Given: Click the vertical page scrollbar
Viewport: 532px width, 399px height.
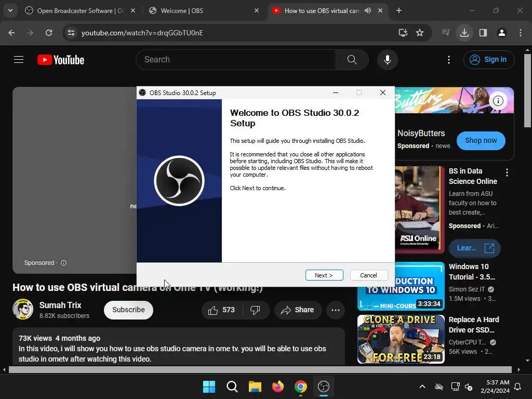Looking at the screenshot, I should click(x=527, y=90).
